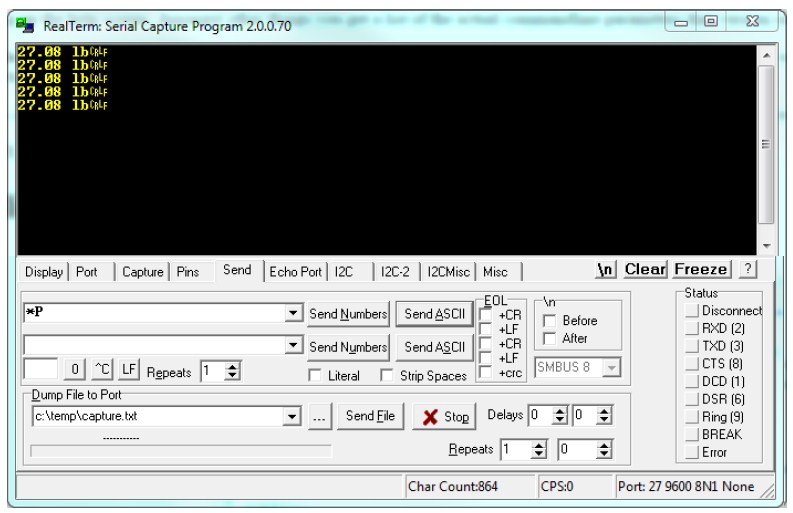Switch to the Display tab
Screen dimensions: 793x513
pos(44,272)
